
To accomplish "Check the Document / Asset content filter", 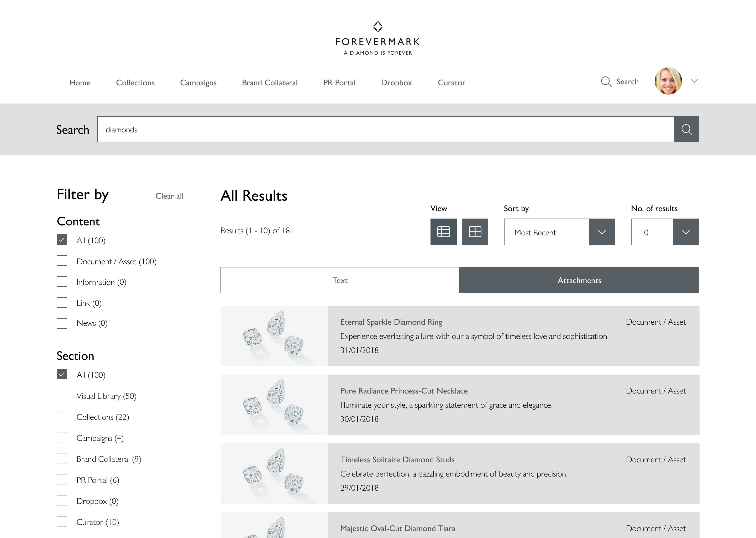I will click(x=62, y=261).
